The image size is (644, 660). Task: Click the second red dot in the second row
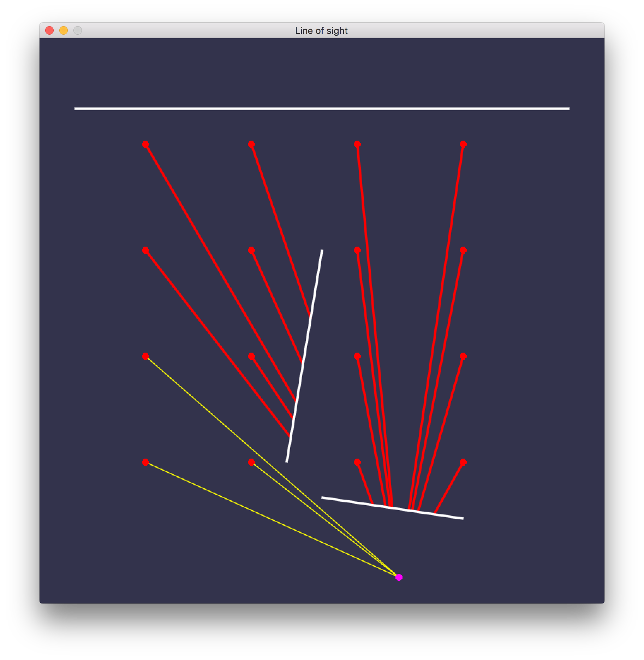[251, 250]
